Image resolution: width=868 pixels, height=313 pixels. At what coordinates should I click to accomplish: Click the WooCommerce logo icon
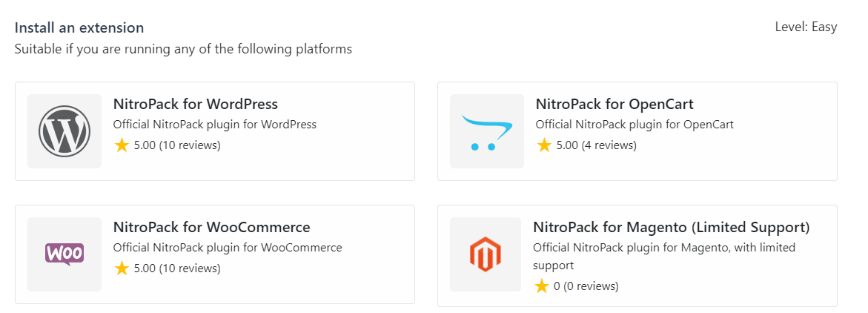point(64,254)
